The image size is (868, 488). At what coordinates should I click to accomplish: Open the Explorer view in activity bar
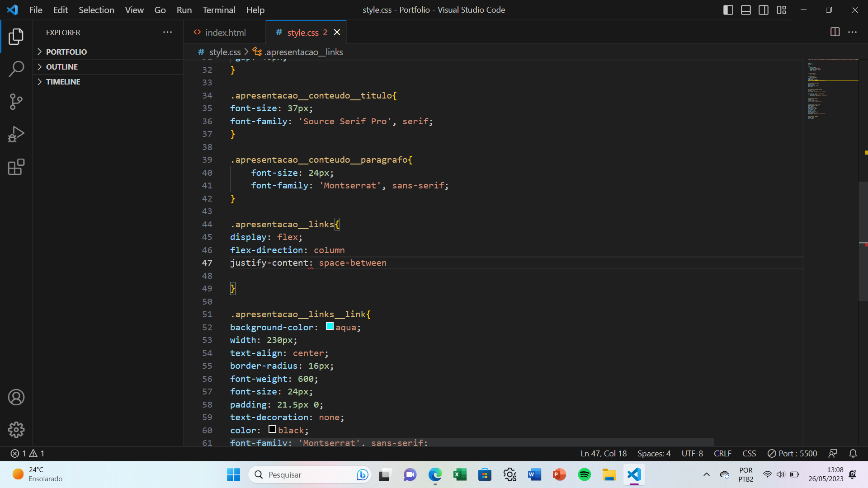pos(16,37)
